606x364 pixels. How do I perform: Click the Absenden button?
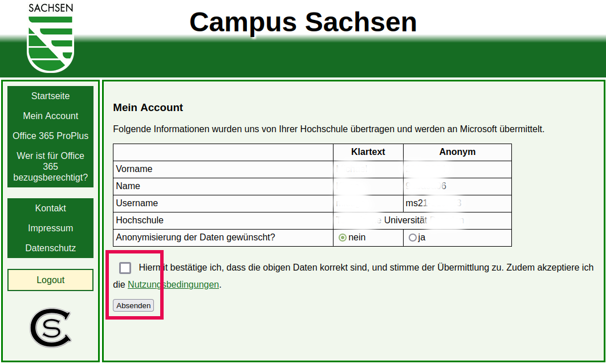pyautogui.click(x=133, y=305)
